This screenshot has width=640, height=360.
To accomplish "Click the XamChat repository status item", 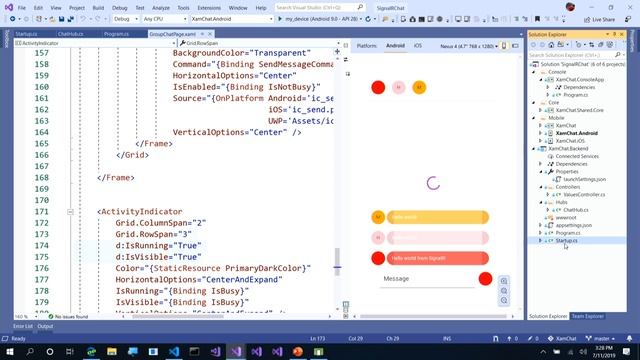I will 562,338.
